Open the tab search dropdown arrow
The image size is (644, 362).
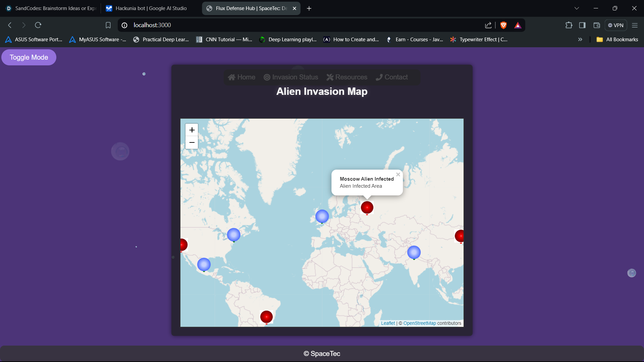577,8
